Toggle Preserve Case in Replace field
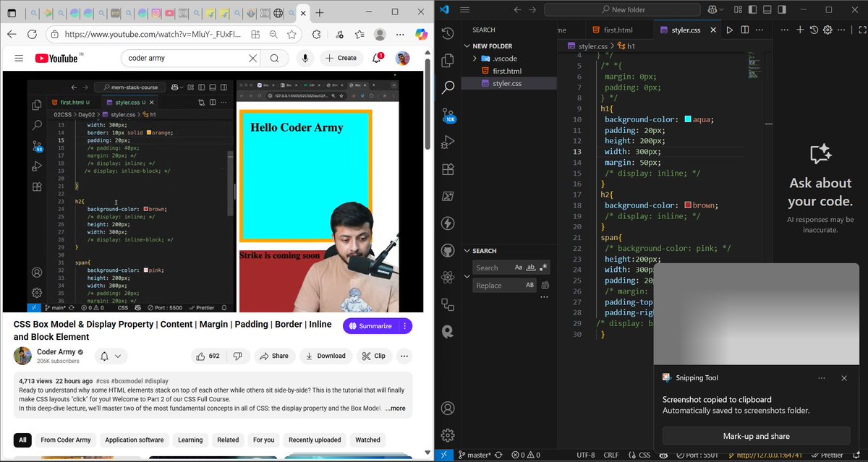The height and width of the screenshot is (462, 868). pyautogui.click(x=530, y=286)
